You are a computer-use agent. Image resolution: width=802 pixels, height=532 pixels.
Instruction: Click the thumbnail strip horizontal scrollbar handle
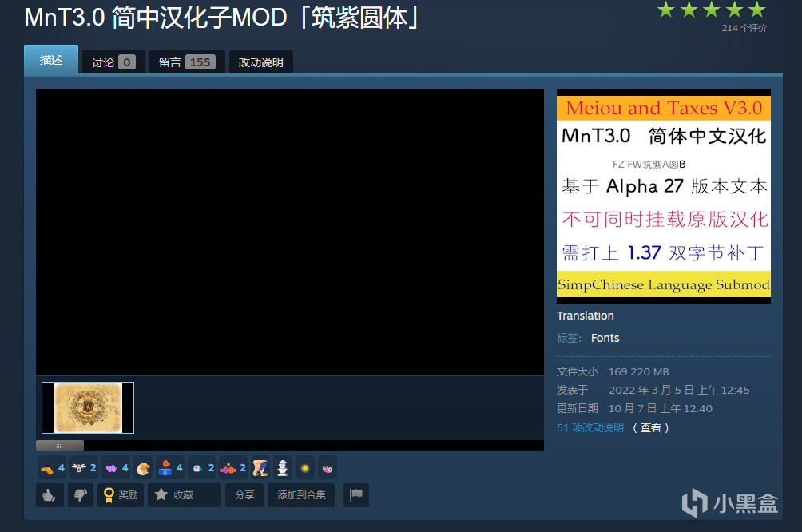point(60,445)
